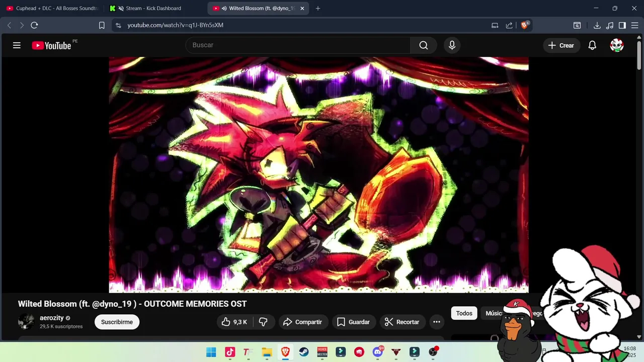This screenshot has width=644, height=362.
Task: Click the Suscribirme button
Action: (117, 322)
